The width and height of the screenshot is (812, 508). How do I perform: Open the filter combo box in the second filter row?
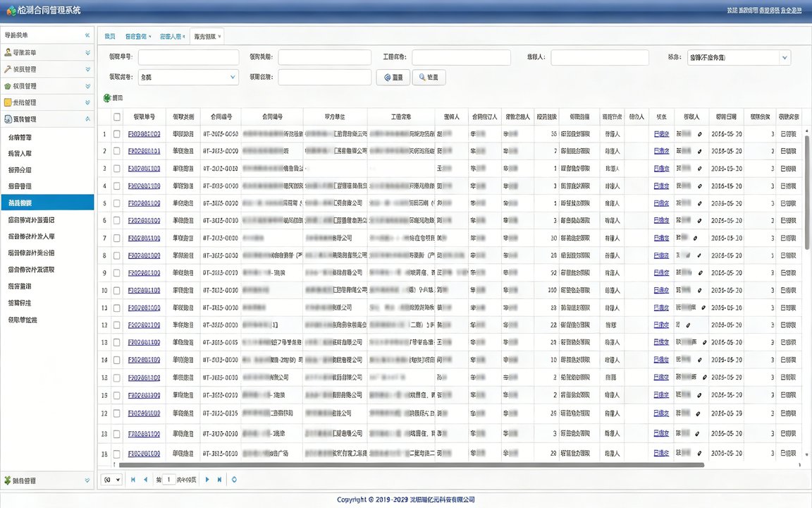[x=188, y=77]
